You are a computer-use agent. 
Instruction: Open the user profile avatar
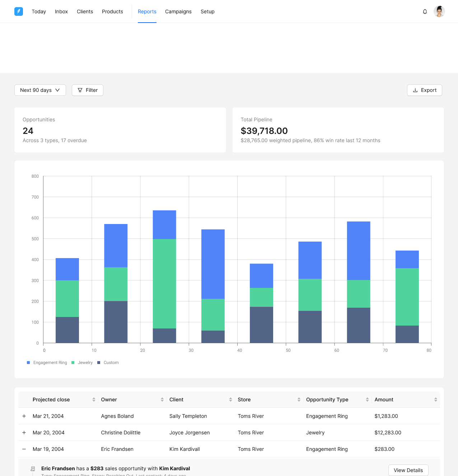click(439, 11)
